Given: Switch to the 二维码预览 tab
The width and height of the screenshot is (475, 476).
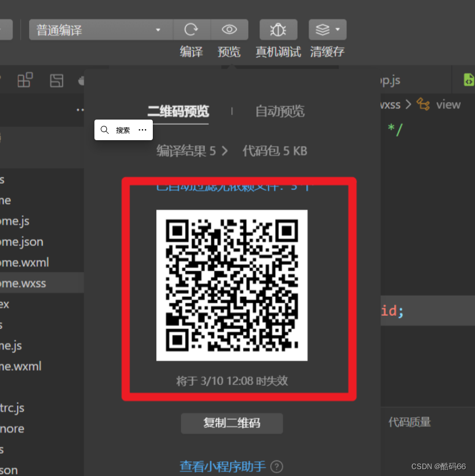Looking at the screenshot, I should 179,111.
